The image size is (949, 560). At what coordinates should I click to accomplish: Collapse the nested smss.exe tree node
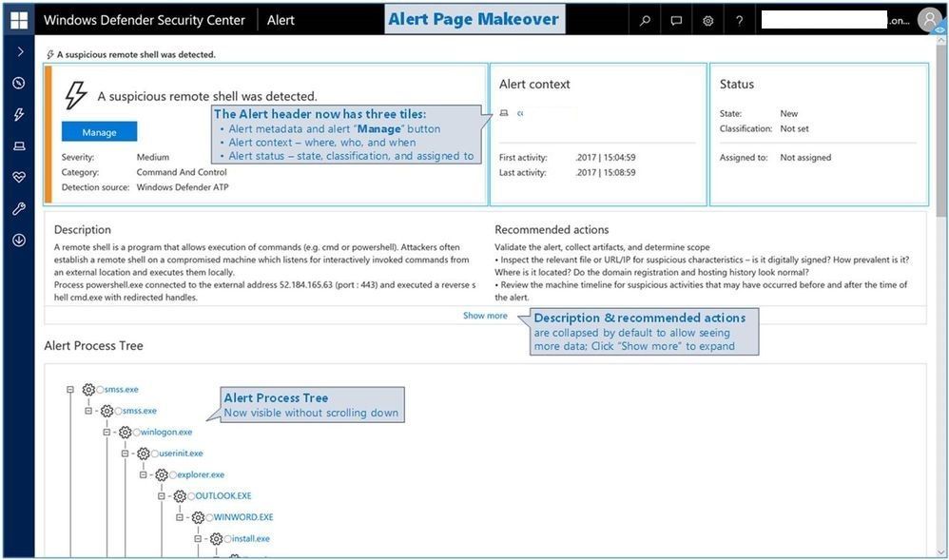(x=88, y=411)
